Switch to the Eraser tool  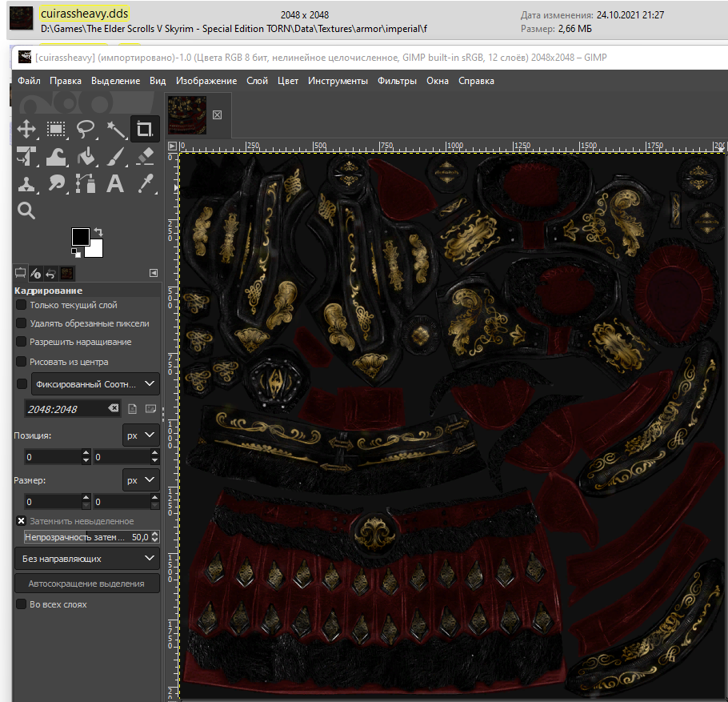click(145, 156)
